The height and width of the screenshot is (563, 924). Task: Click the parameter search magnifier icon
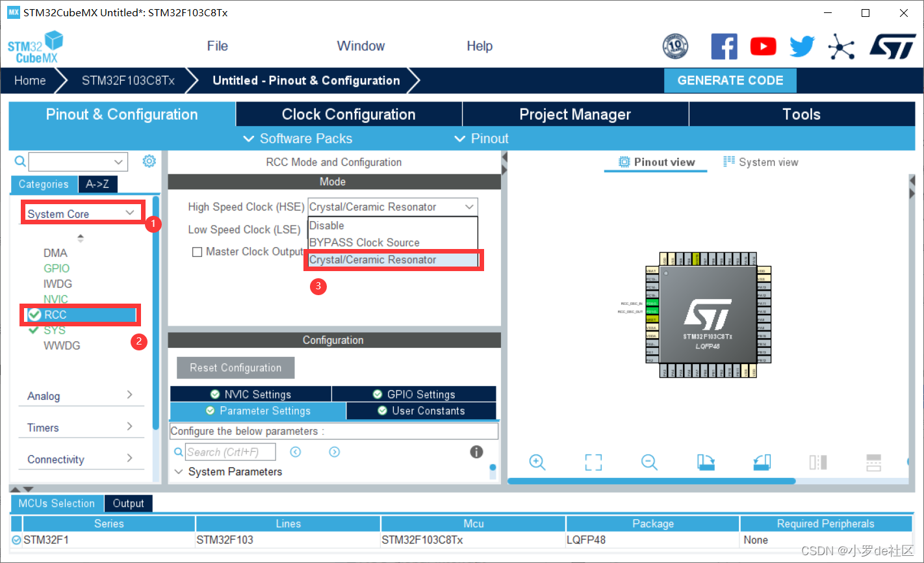click(179, 452)
